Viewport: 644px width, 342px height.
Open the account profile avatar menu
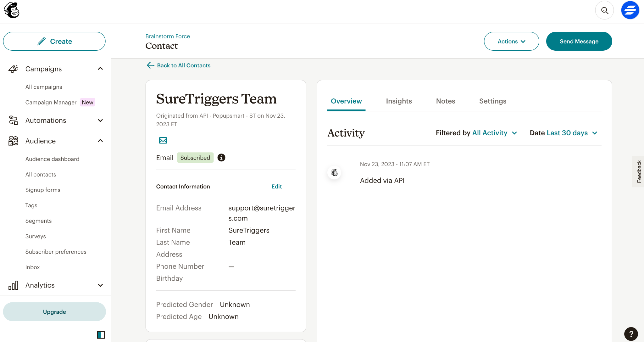(x=630, y=10)
